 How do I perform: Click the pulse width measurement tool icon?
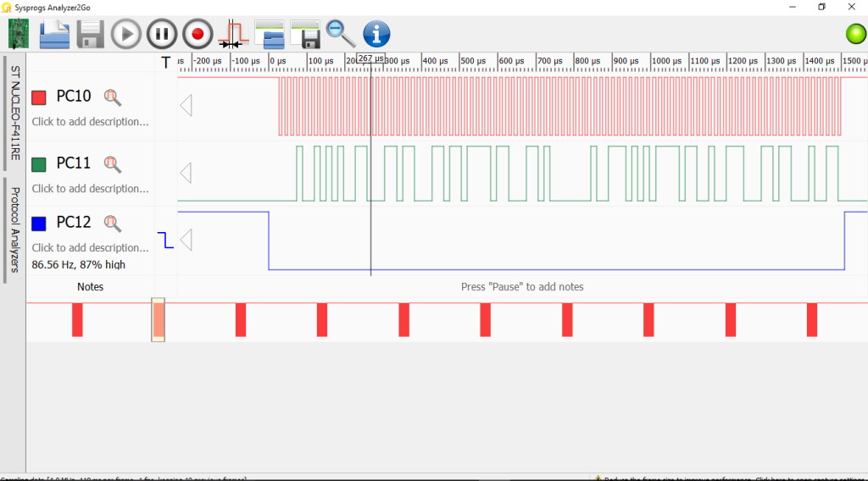pos(231,35)
